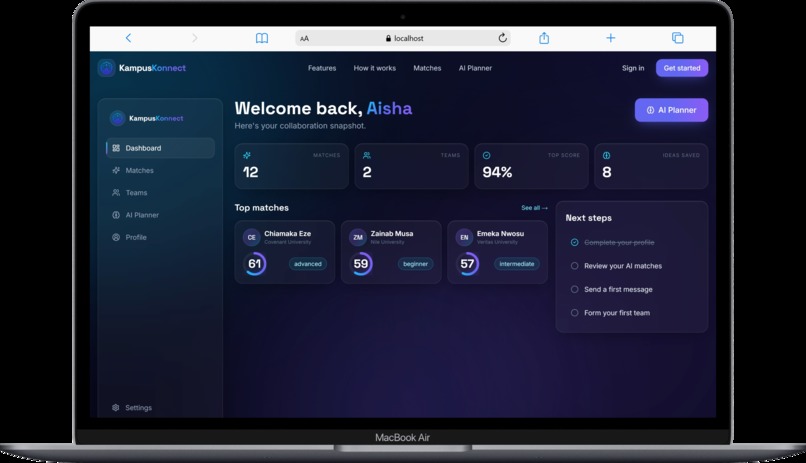Image resolution: width=806 pixels, height=463 pixels.
Task: Click the Settings gear icon in sidebar
Action: [116, 408]
